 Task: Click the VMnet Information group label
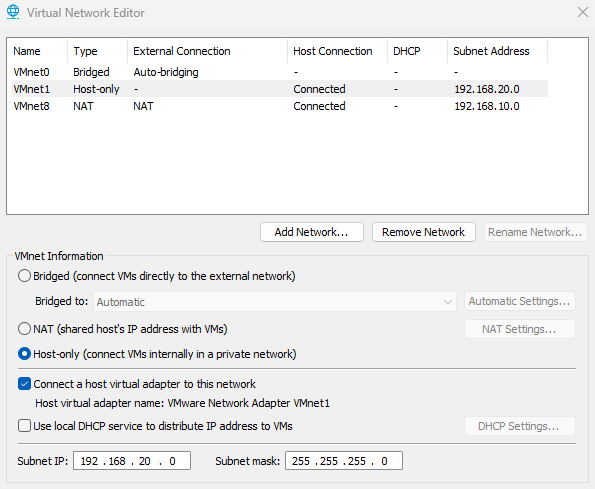tap(59, 256)
